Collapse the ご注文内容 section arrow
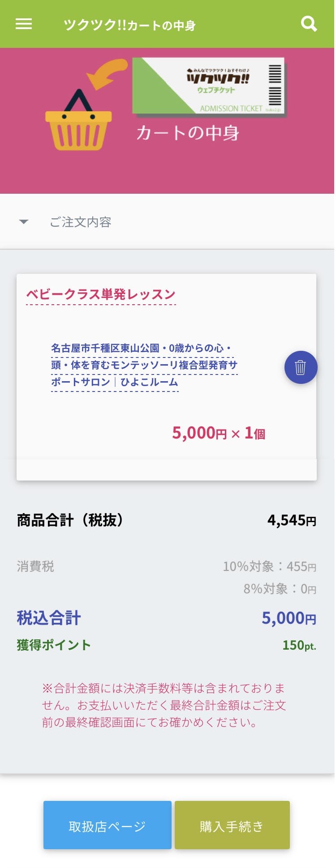The width and height of the screenshot is (336, 868). click(24, 222)
